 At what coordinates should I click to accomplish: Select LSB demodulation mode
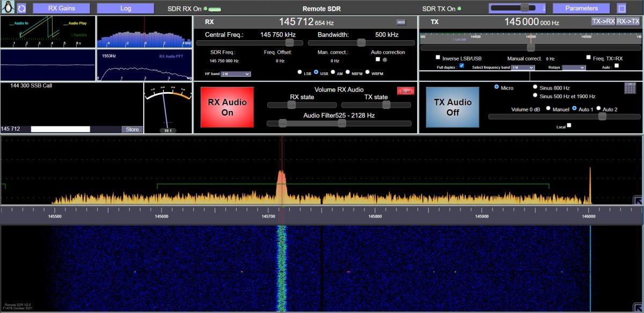click(300, 71)
